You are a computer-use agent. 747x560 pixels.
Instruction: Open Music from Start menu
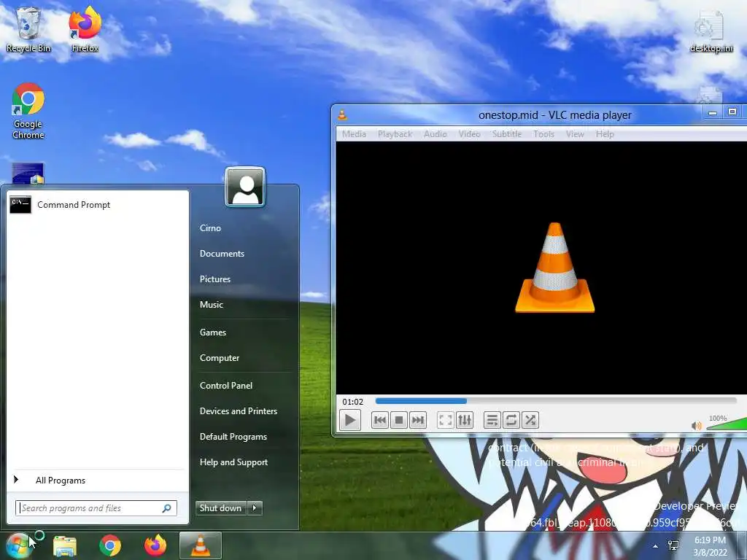coord(212,305)
